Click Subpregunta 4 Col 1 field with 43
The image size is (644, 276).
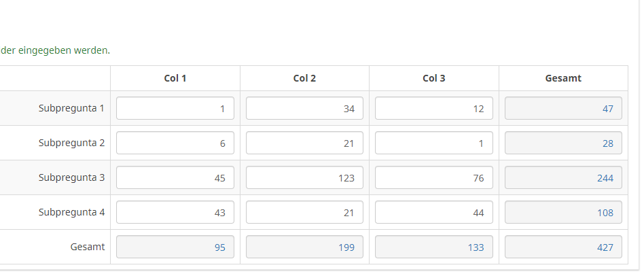(175, 212)
